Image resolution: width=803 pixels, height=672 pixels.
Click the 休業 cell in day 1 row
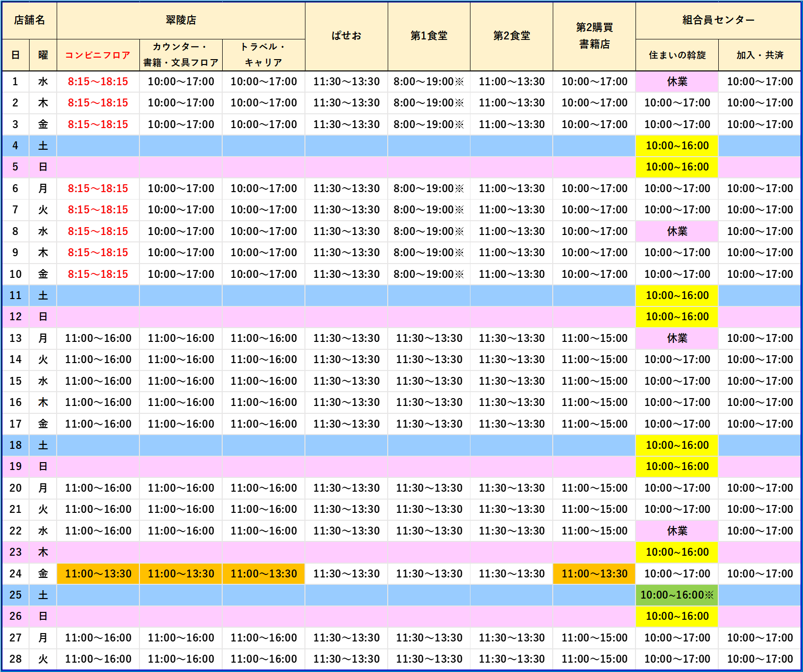[x=677, y=82]
